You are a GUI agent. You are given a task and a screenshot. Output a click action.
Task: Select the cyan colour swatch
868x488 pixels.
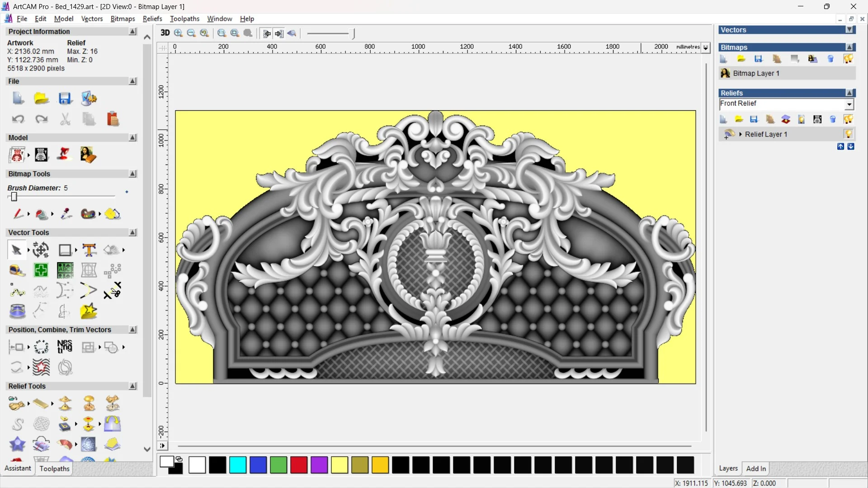(238, 465)
